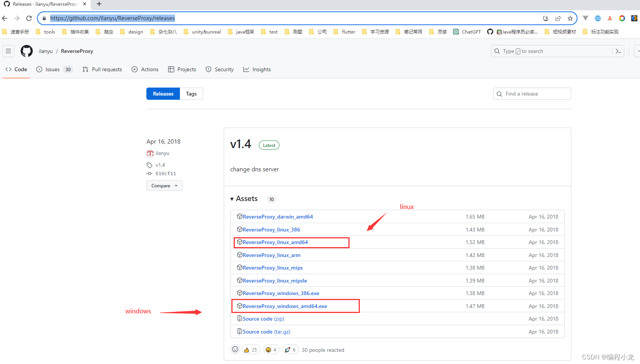Bookmark this page with star icon

570,18
